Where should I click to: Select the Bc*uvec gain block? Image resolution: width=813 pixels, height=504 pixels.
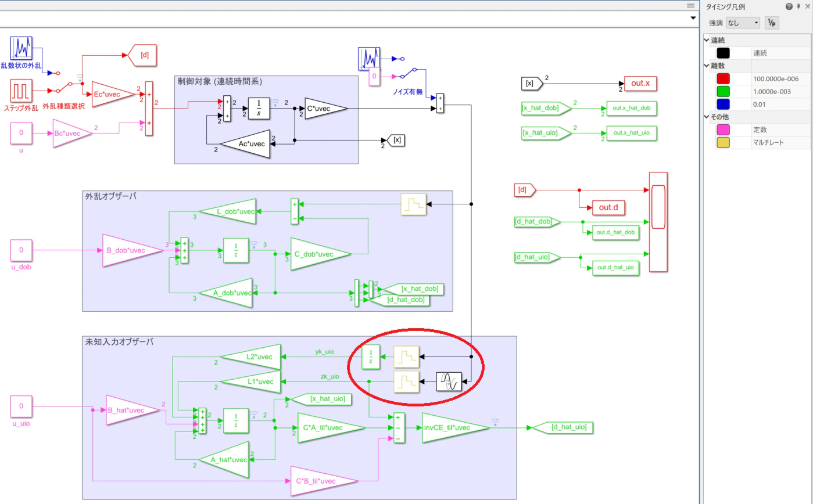73,133
